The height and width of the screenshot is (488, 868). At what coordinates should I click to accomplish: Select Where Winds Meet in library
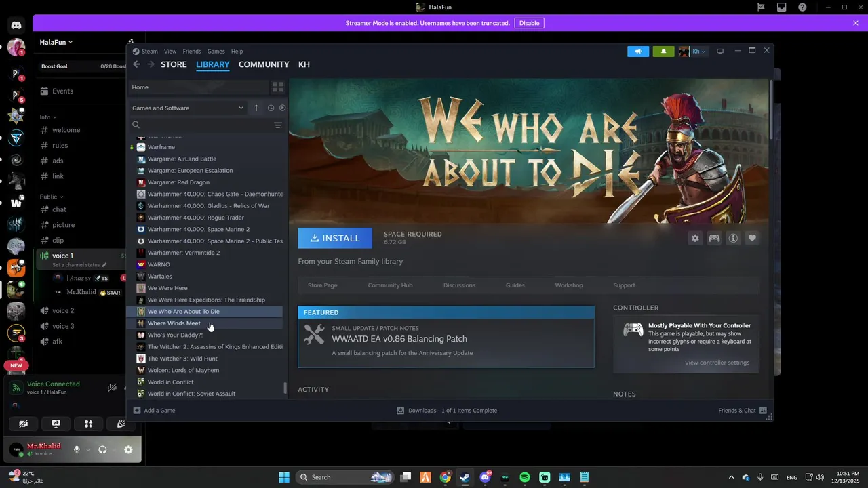click(205, 323)
